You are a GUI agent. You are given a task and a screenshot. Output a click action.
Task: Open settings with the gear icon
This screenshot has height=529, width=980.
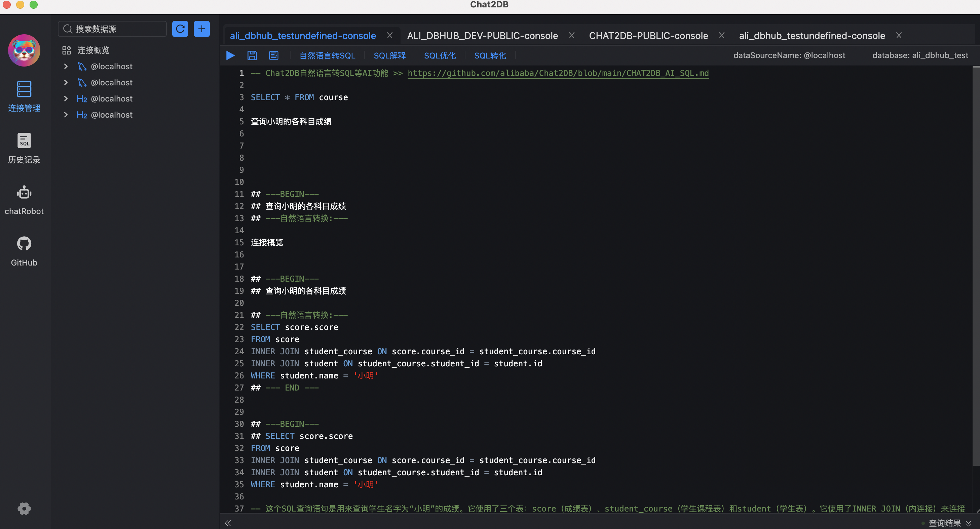(x=24, y=508)
